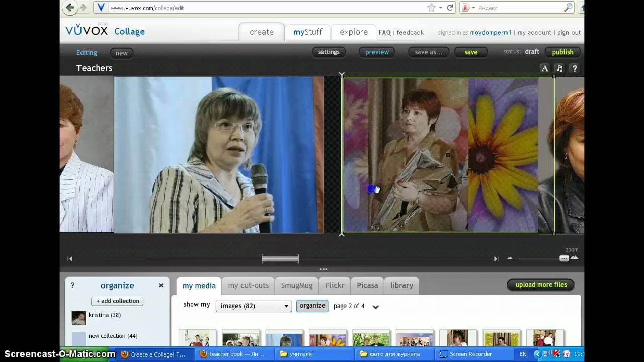Image resolution: width=644 pixels, height=362 pixels.
Task: Open the bookmark star dropdown arrow
Action: pyautogui.click(x=440, y=8)
